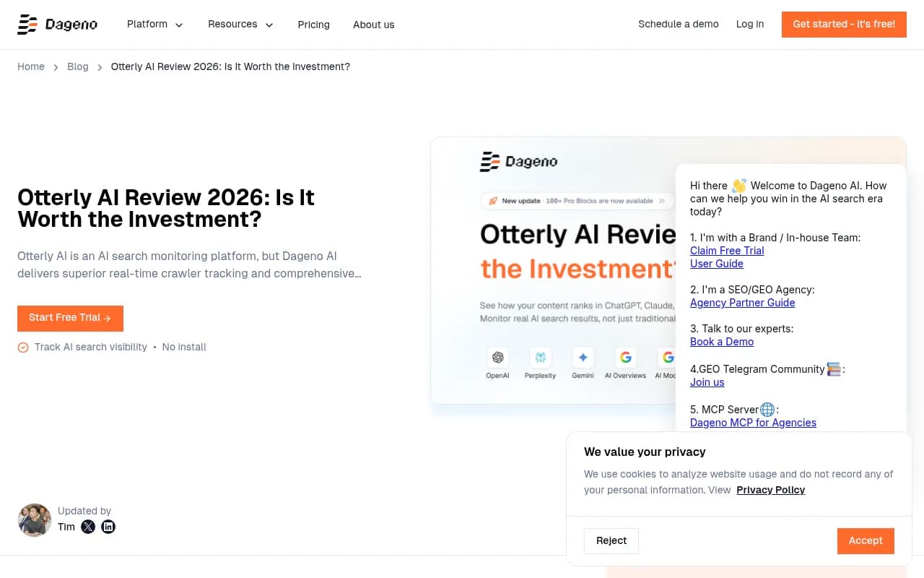Open Claim Free Trial chat link
The width and height of the screenshot is (924, 578).
[727, 251]
